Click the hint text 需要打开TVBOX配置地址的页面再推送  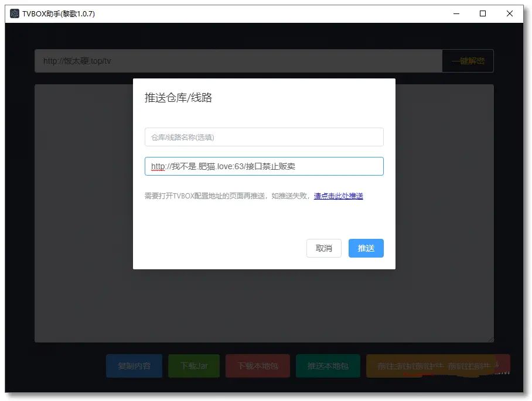(x=204, y=196)
